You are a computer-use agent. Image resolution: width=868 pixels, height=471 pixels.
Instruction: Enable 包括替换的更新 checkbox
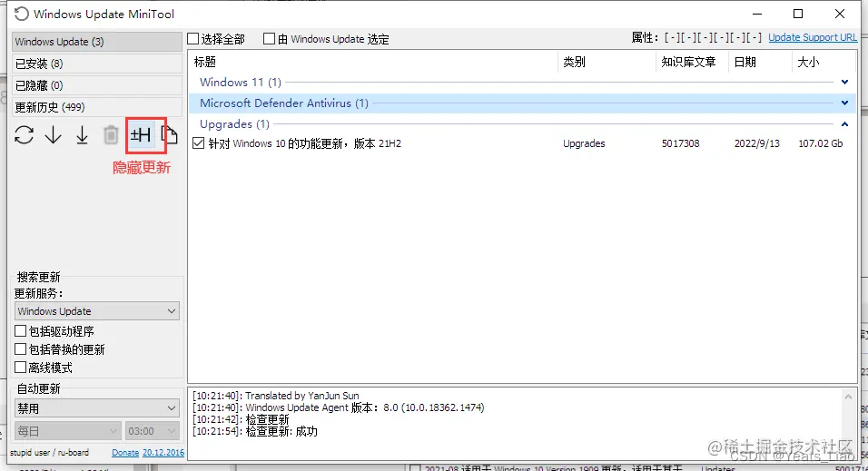(x=21, y=349)
